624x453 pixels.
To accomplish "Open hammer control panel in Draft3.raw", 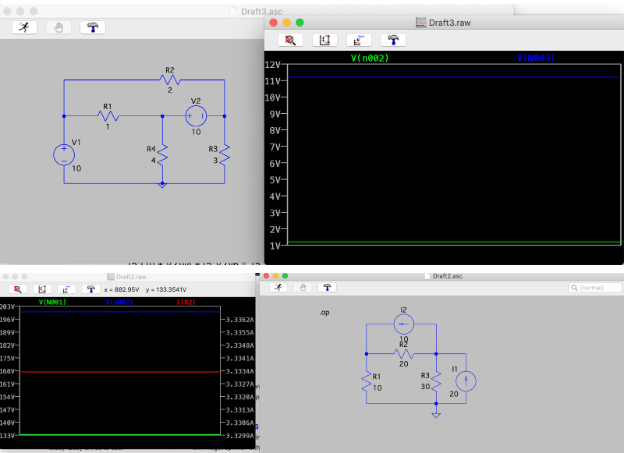I will (393, 40).
